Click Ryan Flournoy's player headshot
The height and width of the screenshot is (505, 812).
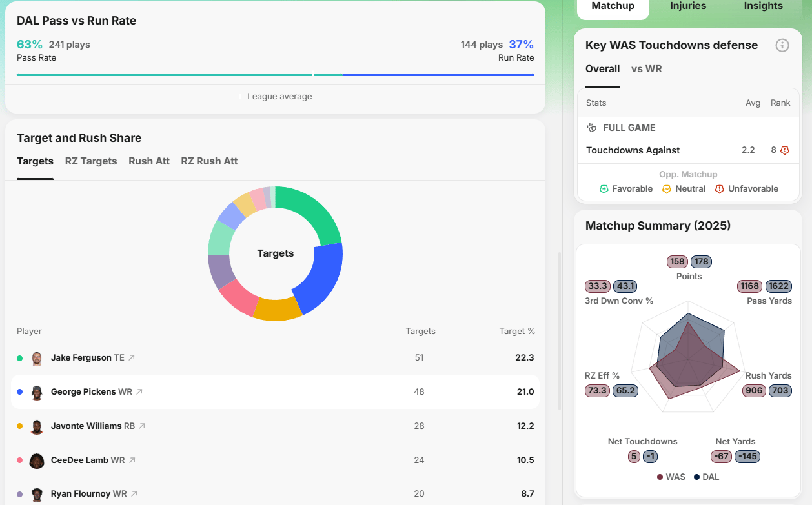tap(37, 495)
